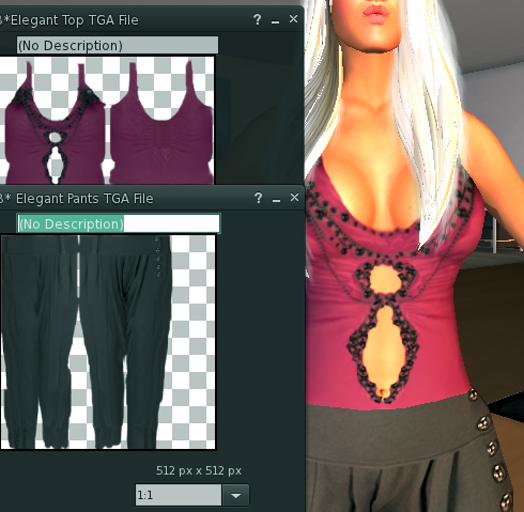The image size is (524, 512).
Task: Click the dark pants texture preview
Action: coord(108,342)
